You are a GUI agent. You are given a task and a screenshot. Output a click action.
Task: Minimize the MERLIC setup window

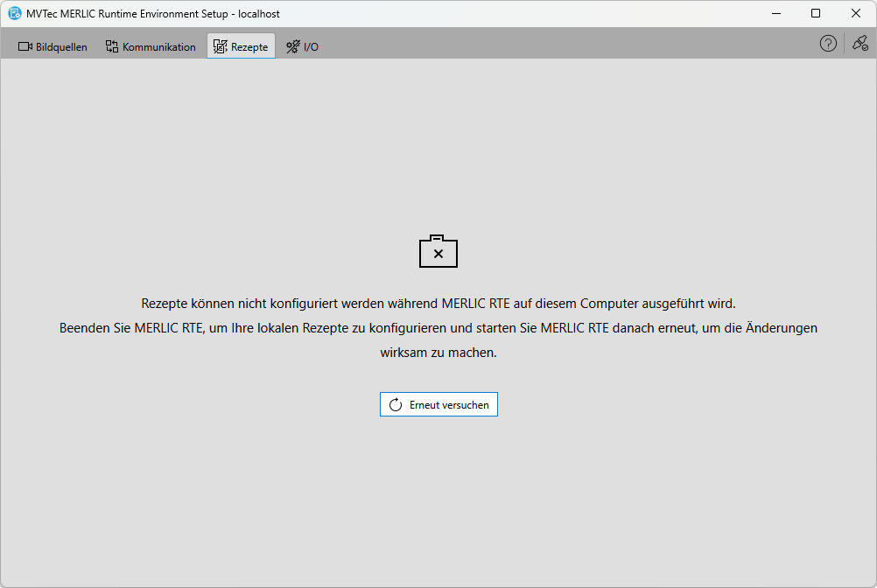click(775, 13)
